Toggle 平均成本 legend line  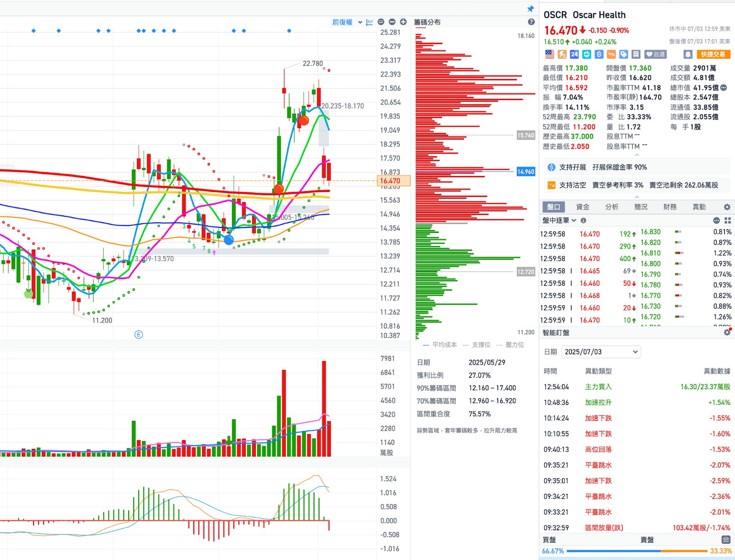pyautogui.click(x=440, y=345)
